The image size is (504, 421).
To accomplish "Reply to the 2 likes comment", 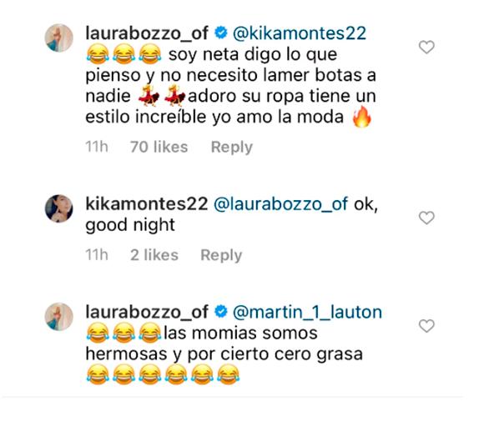I will [x=221, y=255].
